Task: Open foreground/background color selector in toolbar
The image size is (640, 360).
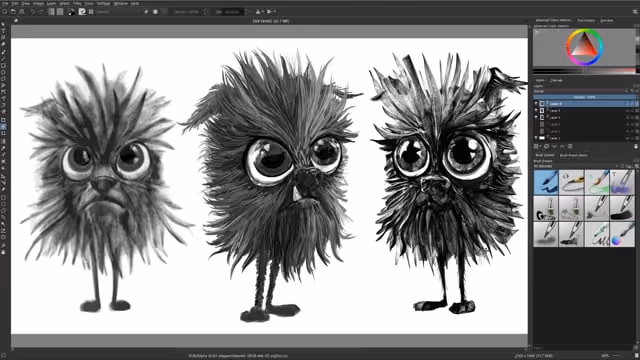Action: [x=72, y=12]
